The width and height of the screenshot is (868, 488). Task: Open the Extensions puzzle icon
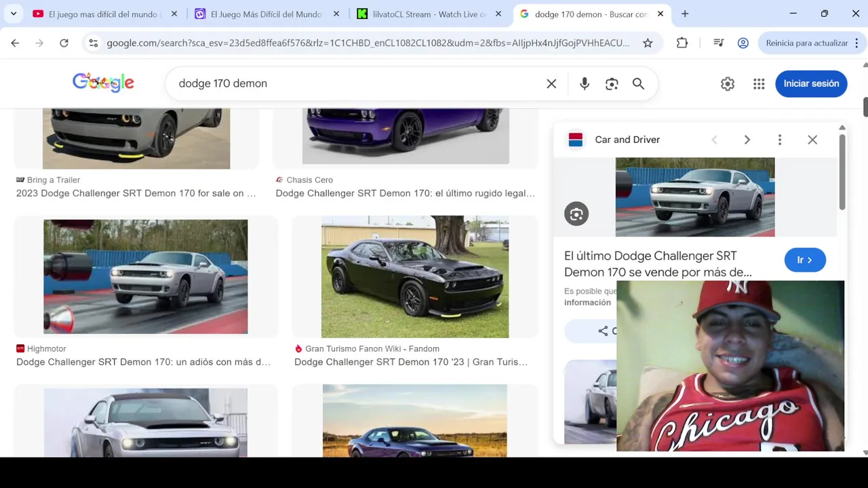[x=682, y=43]
